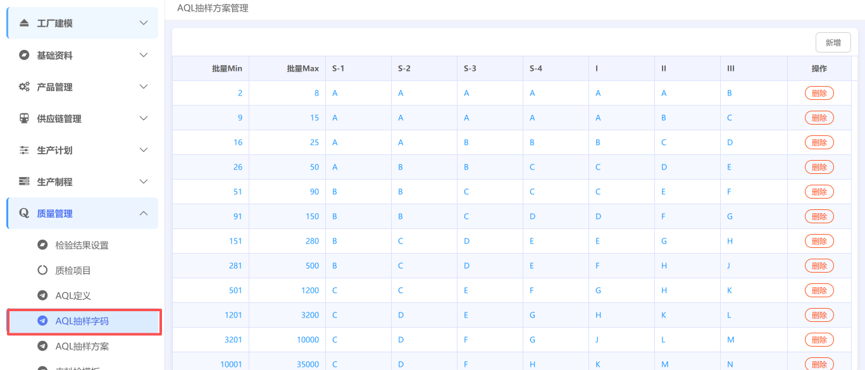Delete the row with 批量Min 1201

coord(819,315)
